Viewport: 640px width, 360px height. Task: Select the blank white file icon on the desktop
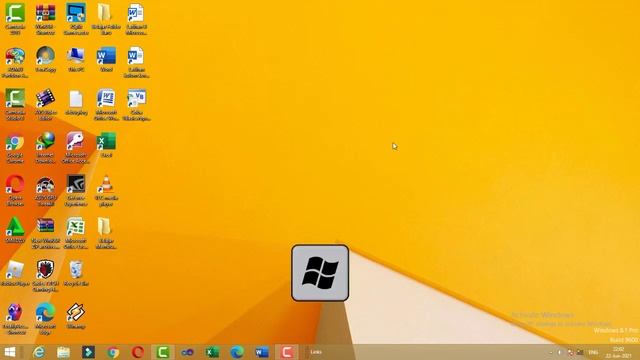point(76,102)
